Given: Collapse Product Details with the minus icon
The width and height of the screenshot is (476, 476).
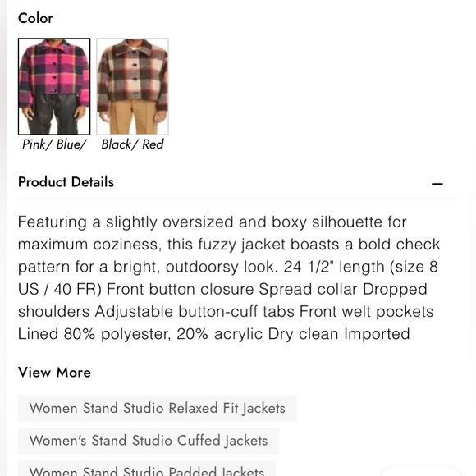Looking at the screenshot, I should tap(437, 184).
